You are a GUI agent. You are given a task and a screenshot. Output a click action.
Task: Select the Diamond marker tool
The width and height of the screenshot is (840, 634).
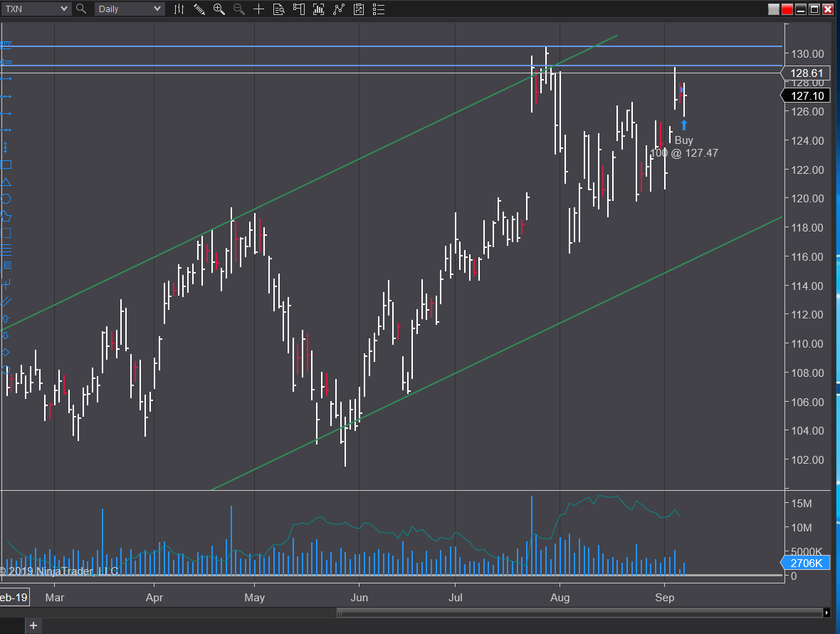[6, 353]
